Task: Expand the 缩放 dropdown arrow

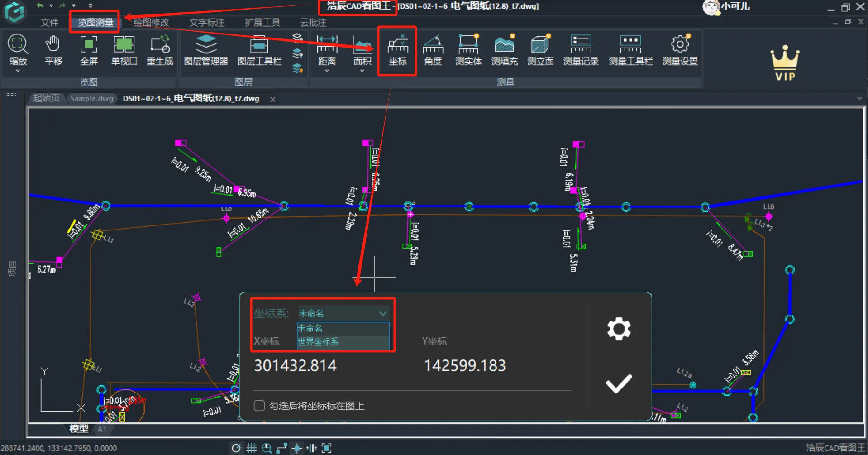Action: 18,71
